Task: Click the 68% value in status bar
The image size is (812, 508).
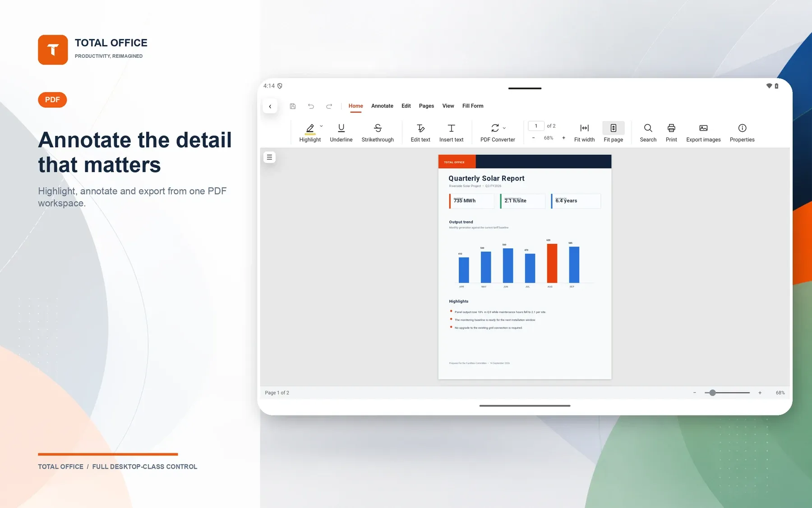Action: pos(780,393)
